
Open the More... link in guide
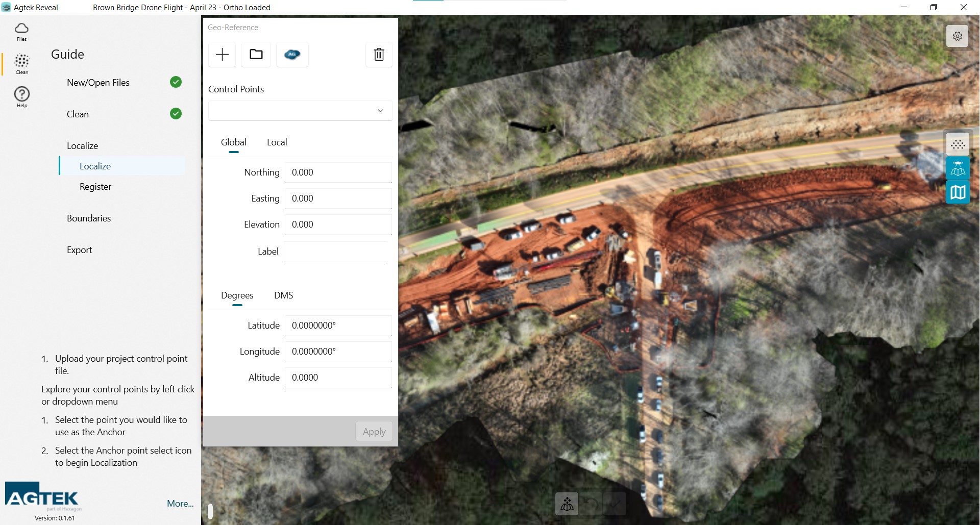point(180,504)
